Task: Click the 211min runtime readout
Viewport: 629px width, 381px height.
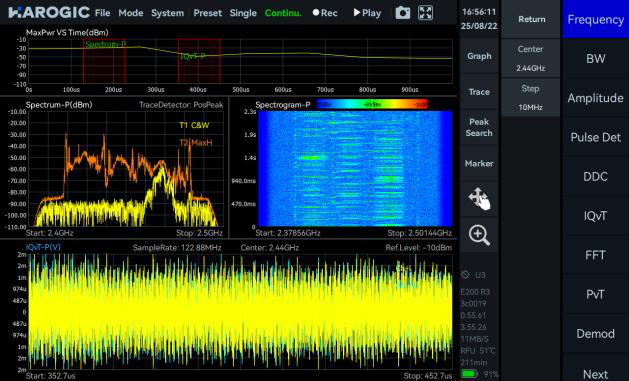Action: coord(473,362)
